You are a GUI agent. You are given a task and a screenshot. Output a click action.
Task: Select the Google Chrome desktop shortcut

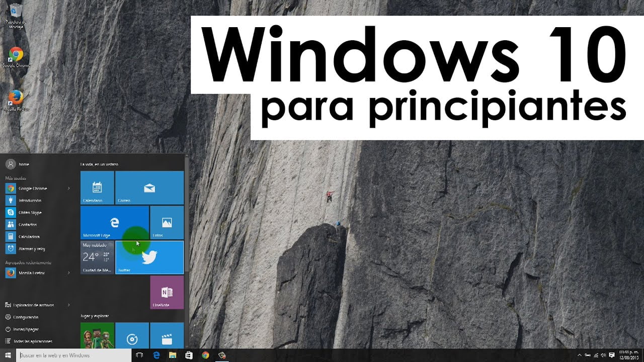pyautogui.click(x=16, y=57)
